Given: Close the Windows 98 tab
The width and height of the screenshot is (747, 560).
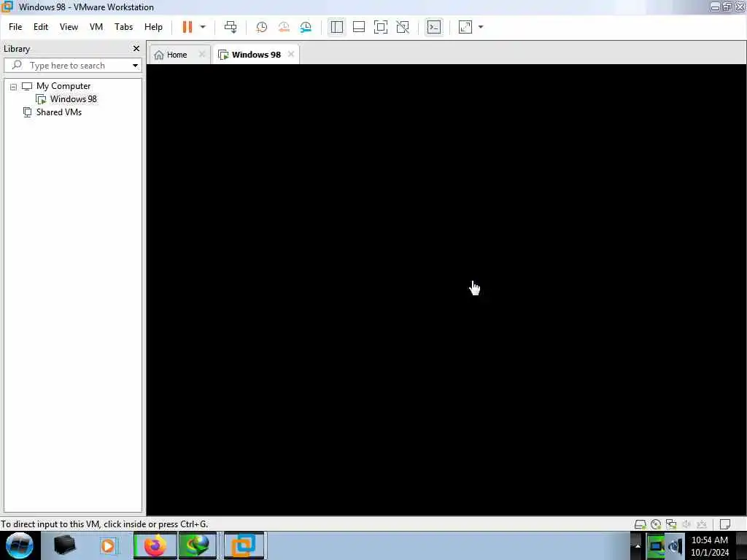Looking at the screenshot, I should point(291,54).
